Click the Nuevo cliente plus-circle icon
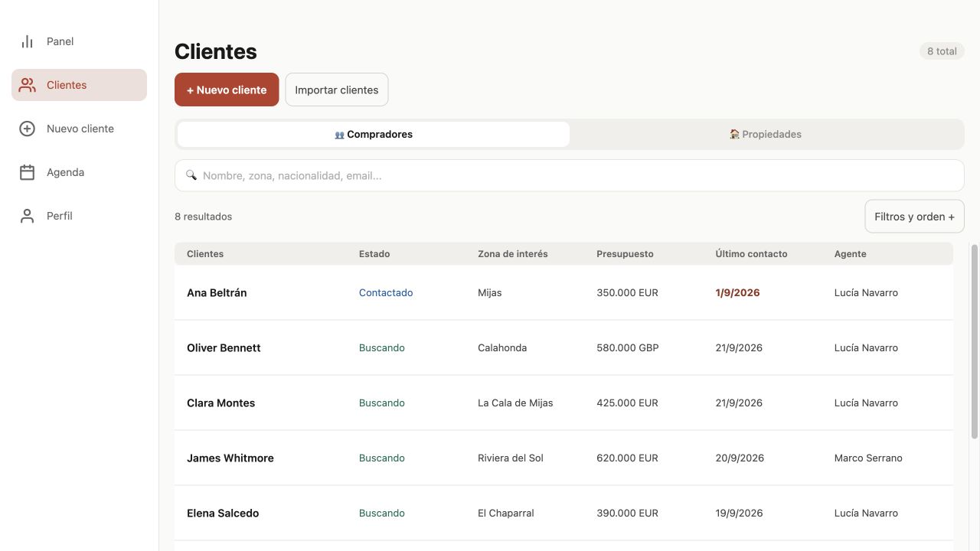980x551 pixels. pos(28,129)
